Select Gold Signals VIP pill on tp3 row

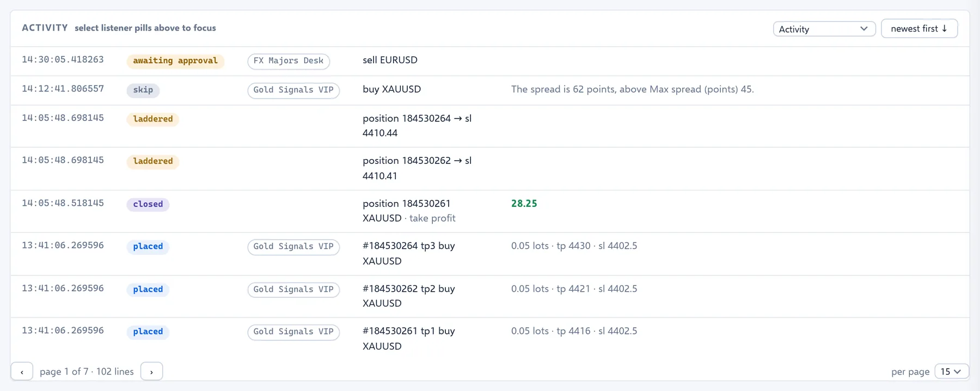pyautogui.click(x=293, y=247)
